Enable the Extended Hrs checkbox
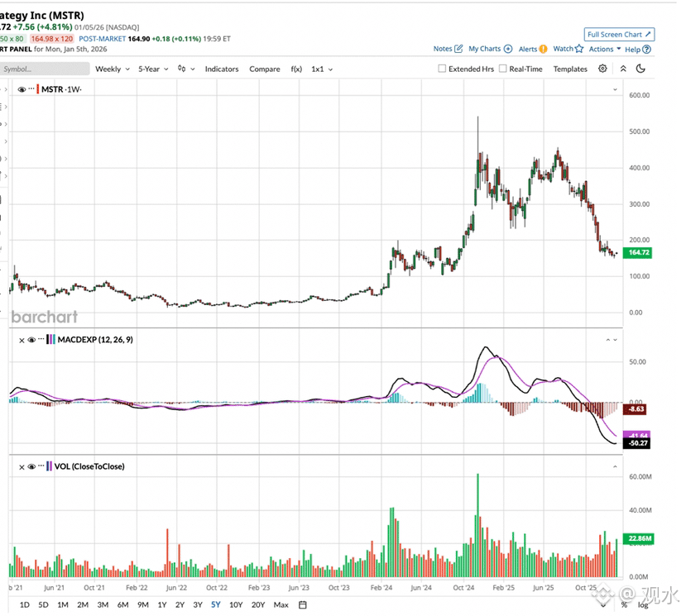The width and height of the screenshot is (686, 616). click(442, 69)
